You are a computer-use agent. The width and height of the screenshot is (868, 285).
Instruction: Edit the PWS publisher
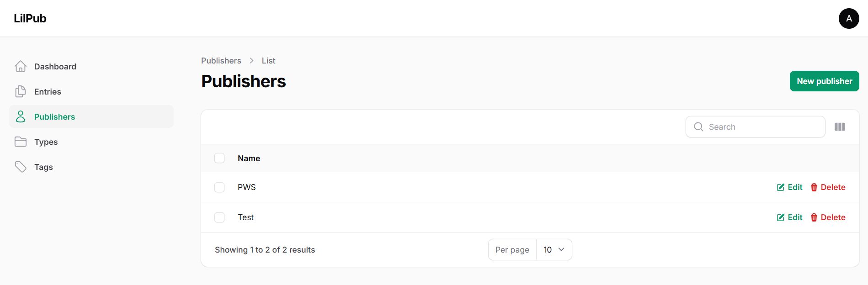(x=790, y=187)
